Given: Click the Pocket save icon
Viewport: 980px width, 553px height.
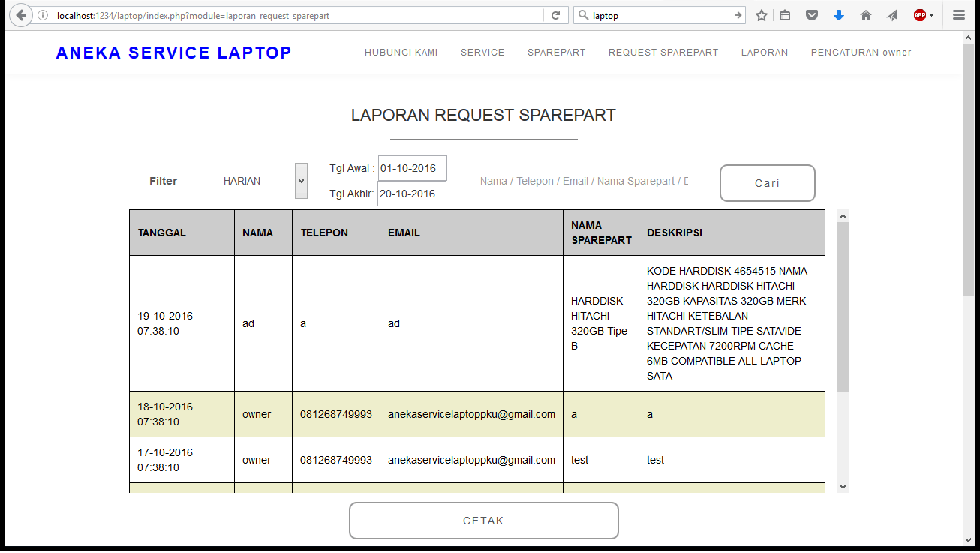Looking at the screenshot, I should click(x=812, y=15).
